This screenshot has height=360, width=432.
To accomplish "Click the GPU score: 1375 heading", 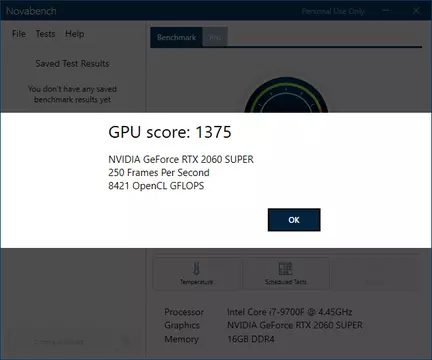I will tap(170, 132).
